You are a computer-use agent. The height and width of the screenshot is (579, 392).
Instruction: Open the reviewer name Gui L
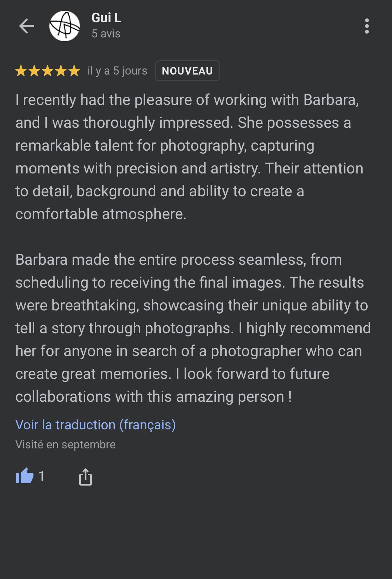[x=106, y=18]
